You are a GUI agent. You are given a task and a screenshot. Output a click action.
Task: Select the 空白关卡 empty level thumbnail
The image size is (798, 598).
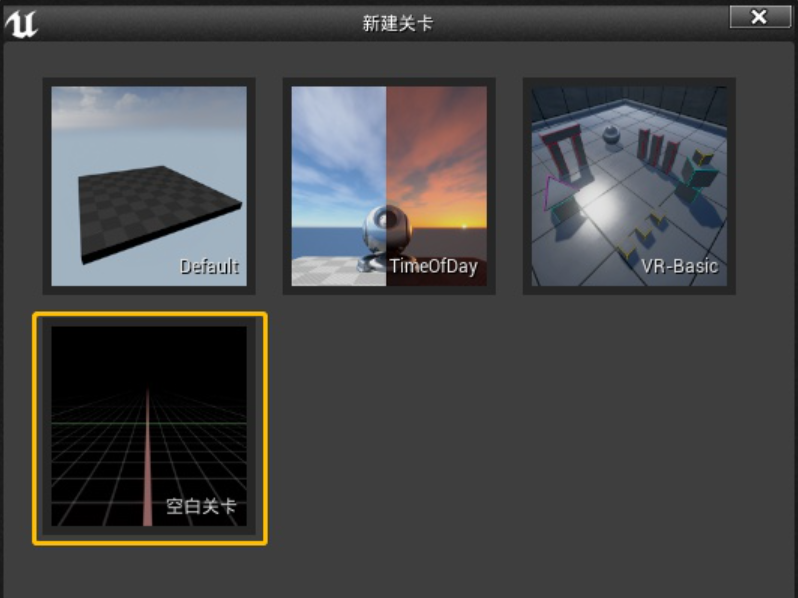[x=149, y=426]
